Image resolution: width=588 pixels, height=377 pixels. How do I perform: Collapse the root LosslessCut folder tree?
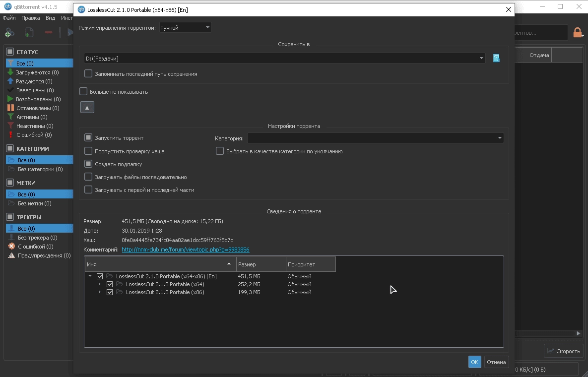pos(90,276)
